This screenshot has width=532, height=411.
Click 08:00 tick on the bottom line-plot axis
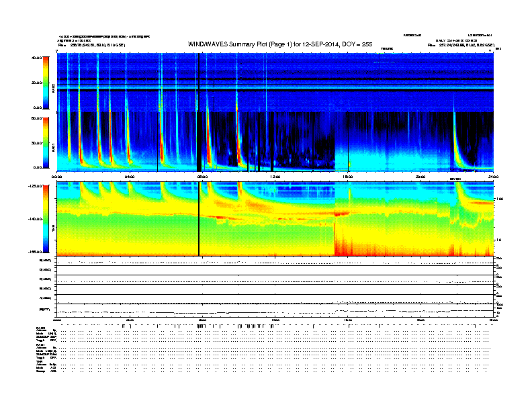click(202, 320)
